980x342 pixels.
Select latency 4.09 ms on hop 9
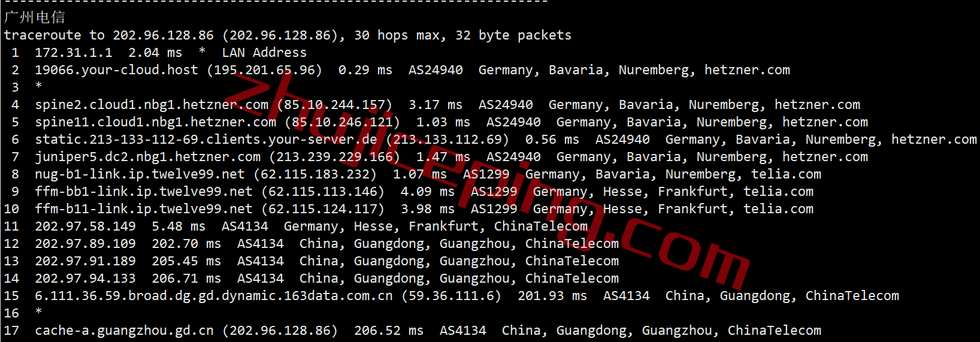tap(428, 192)
